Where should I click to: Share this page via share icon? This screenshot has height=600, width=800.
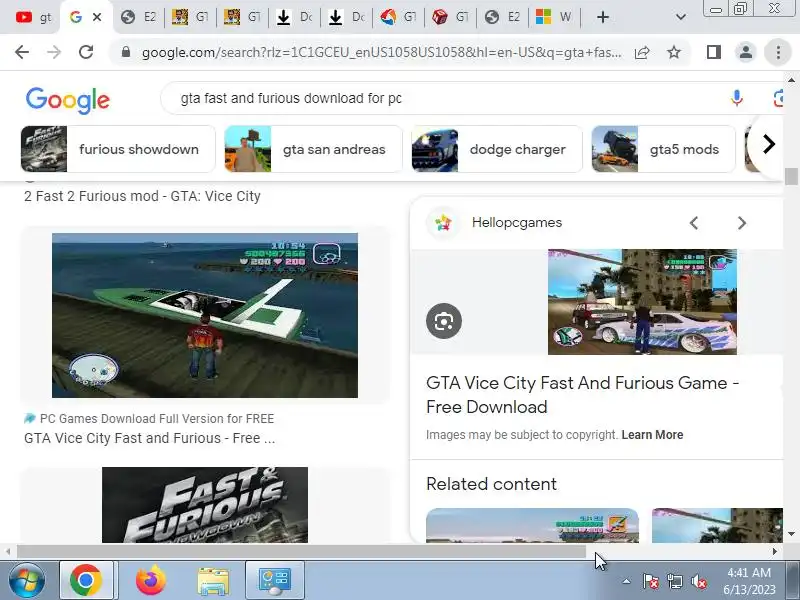[x=642, y=52]
